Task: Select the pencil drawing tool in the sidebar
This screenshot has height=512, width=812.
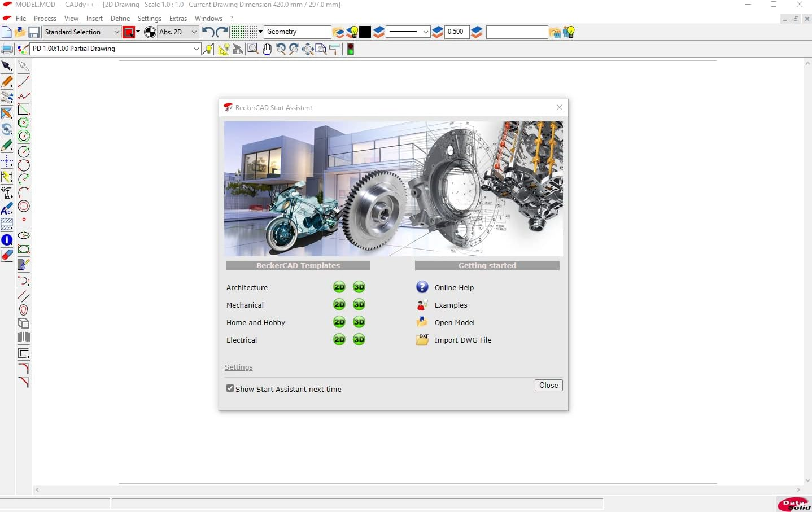Action: point(6,82)
